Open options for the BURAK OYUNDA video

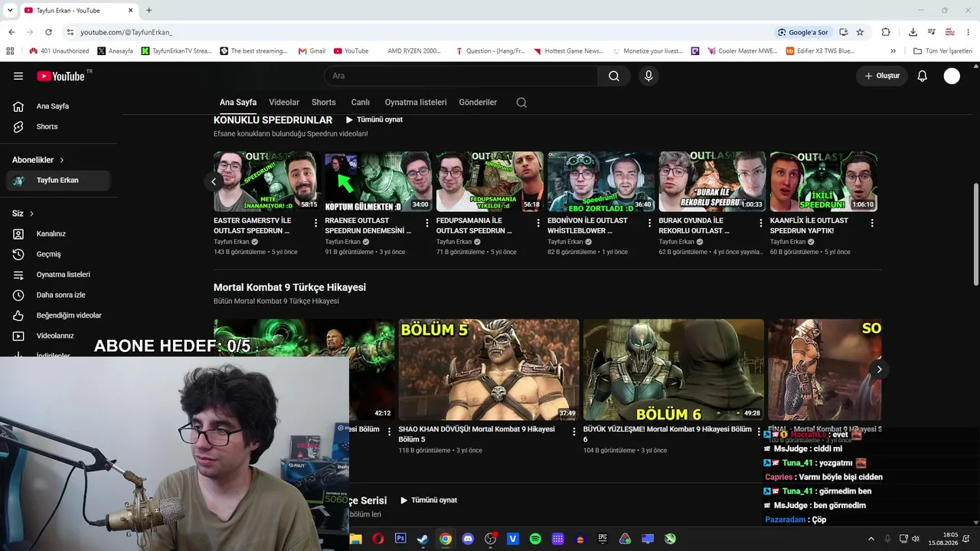pyautogui.click(x=760, y=223)
